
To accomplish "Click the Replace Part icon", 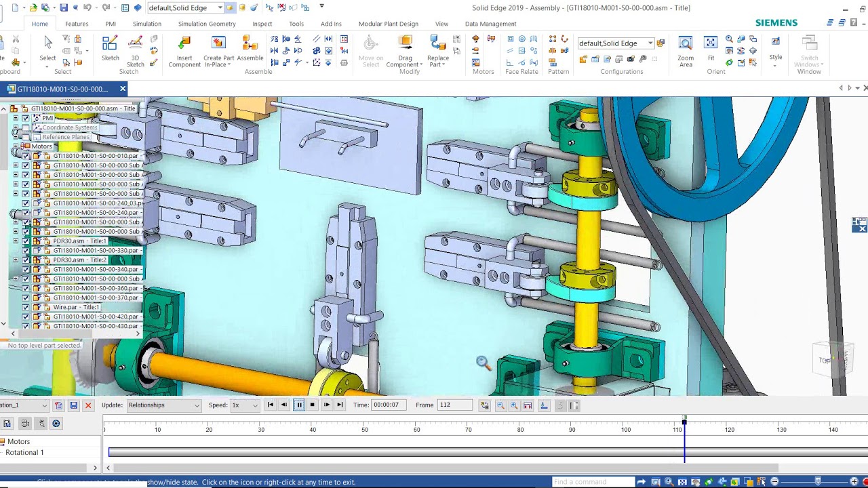I will tap(438, 52).
